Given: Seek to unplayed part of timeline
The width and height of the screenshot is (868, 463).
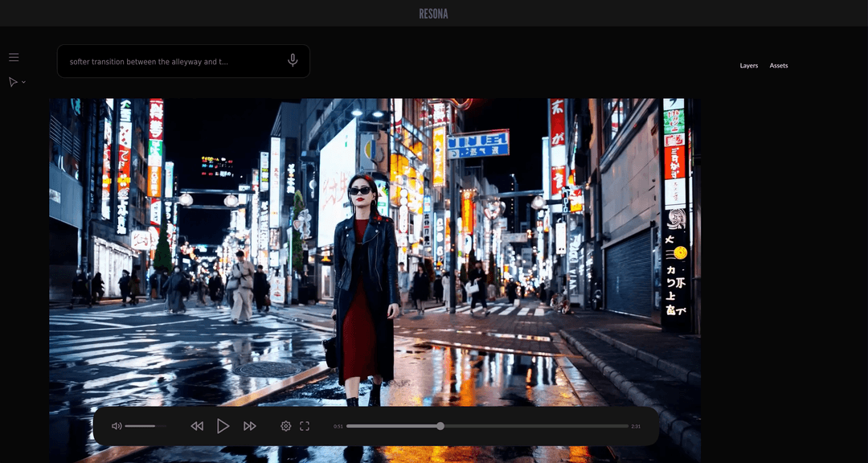Looking at the screenshot, I should coord(538,426).
